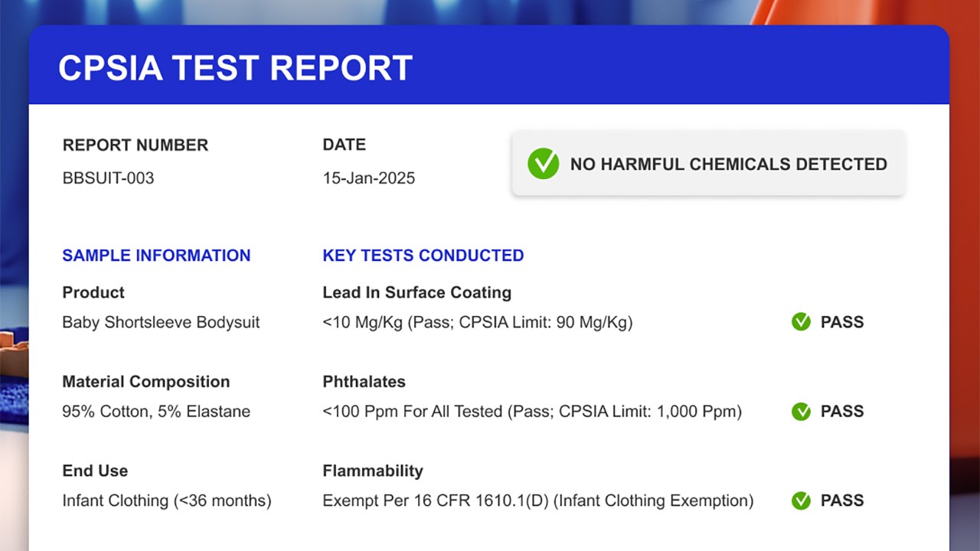Select the Sample Information section heading
This screenshot has width=980, height=551.
coord(156,256)
